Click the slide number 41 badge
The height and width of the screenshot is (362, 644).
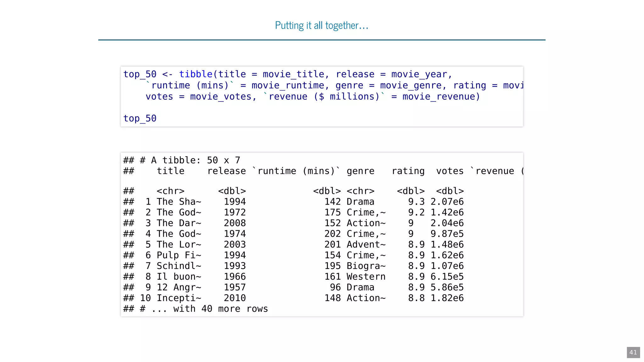coord(633,352)
